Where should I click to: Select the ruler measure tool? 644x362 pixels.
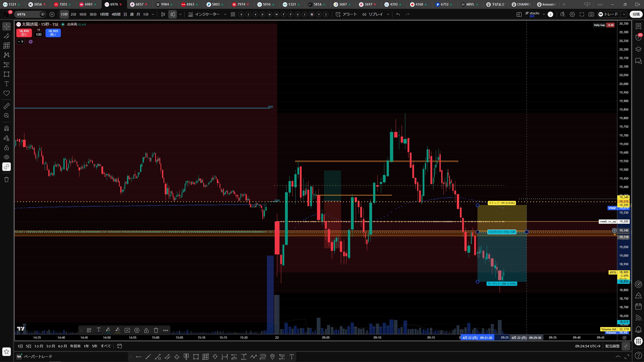click(7, 106)
